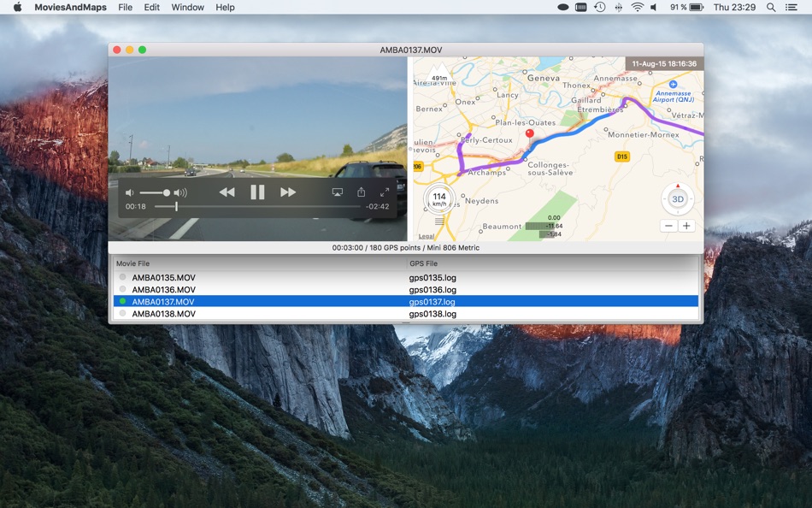Rewind the AMBA0137 video
Image resolution: width=812 pixels, height=508 pixels.
(227, 192)
